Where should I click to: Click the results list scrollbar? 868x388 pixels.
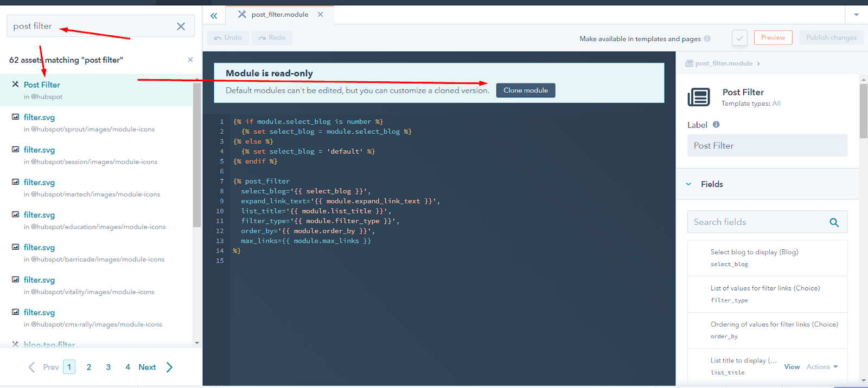tap(197, 154)
